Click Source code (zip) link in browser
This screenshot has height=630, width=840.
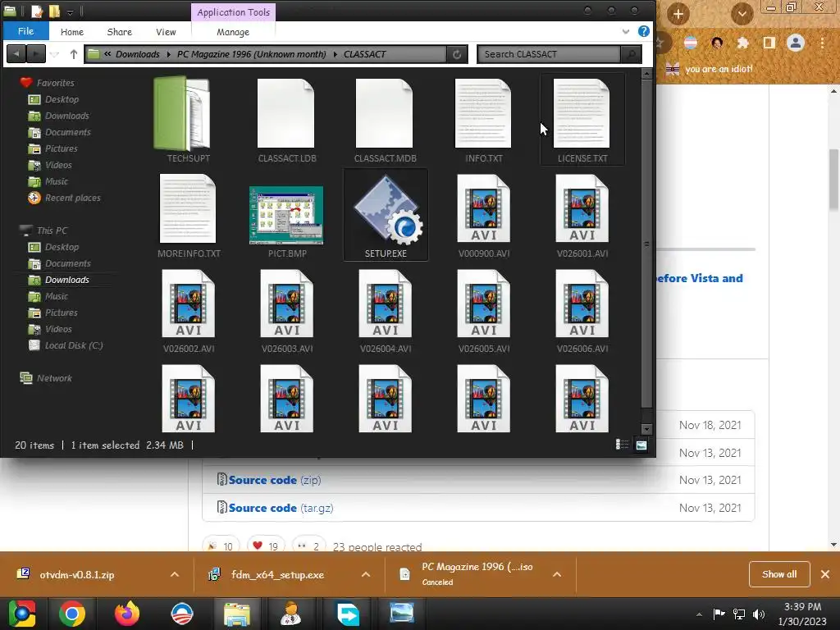(274, 480)
